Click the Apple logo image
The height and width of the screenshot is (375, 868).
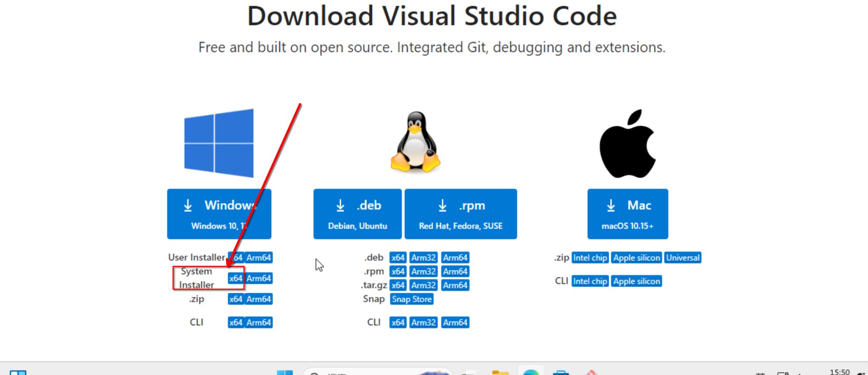pyautogui.click(x=628, y=144)
